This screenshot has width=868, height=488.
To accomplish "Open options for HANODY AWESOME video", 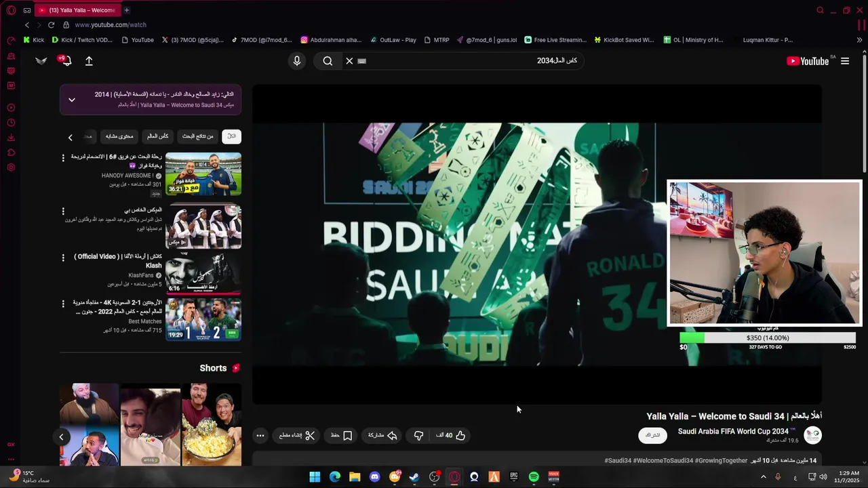I will 63,158.
